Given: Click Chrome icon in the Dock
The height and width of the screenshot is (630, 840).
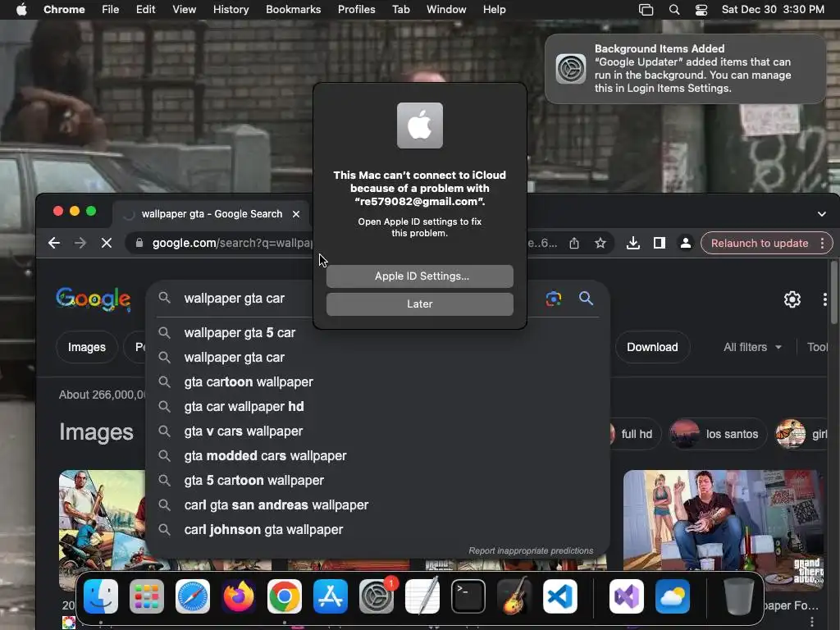Looking at the screenshot, I should (x=285, y=596).
